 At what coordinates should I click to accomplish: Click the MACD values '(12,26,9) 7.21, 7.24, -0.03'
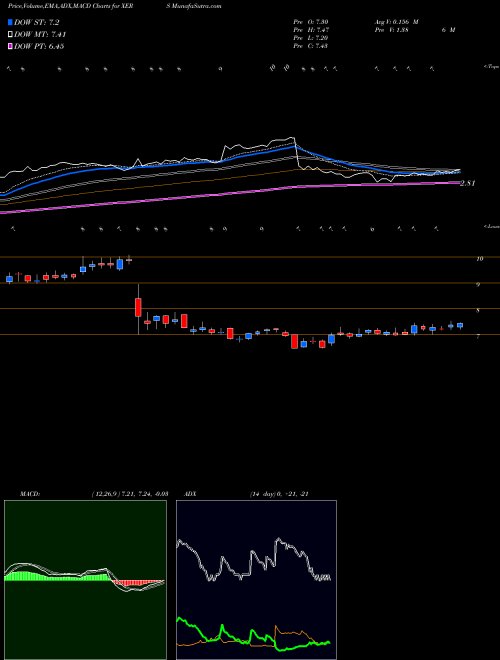pyautogui.click(x=130, y=494)
